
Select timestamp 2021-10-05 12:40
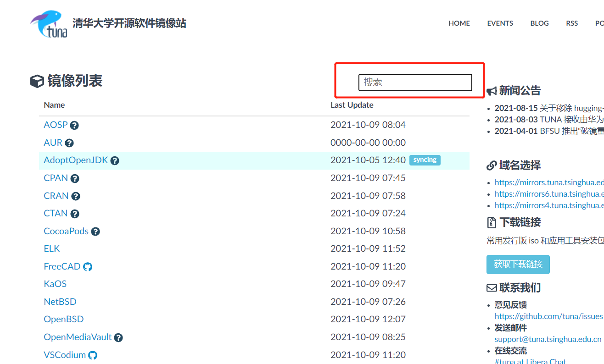pyautogui.click(x=368, y=160)
